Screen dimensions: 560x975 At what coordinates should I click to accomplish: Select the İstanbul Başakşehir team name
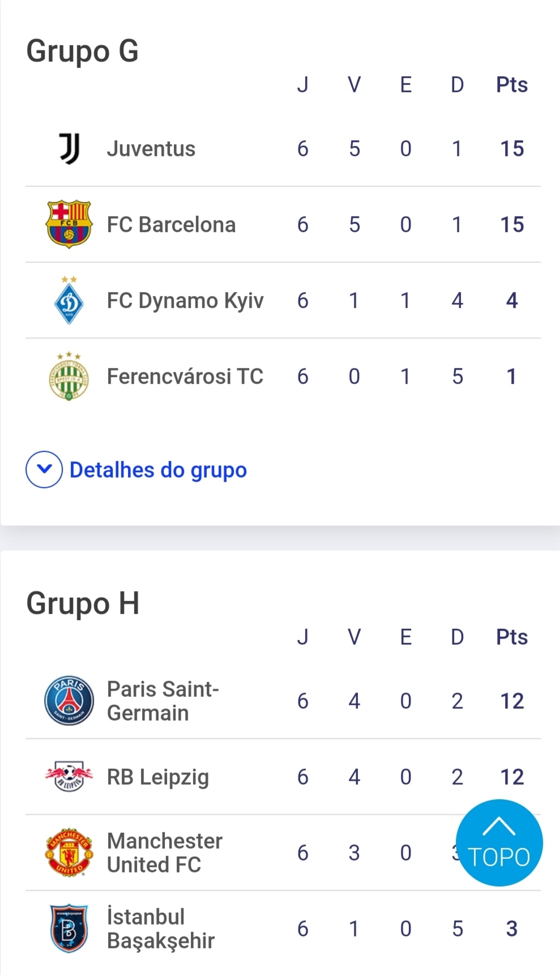[161, 929]
